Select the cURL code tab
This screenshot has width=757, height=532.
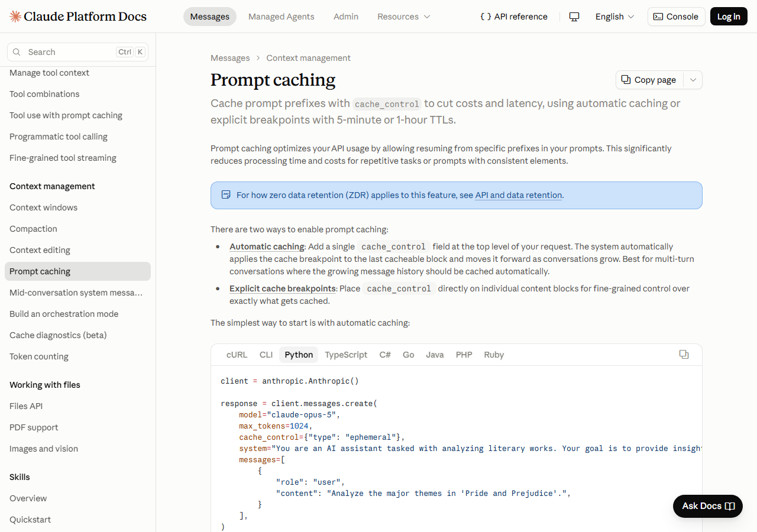tap(237, 355)
